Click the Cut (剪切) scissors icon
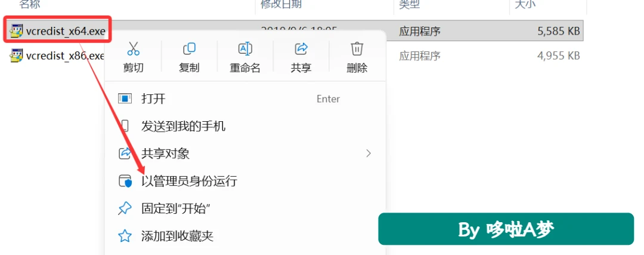 (133, 48)
